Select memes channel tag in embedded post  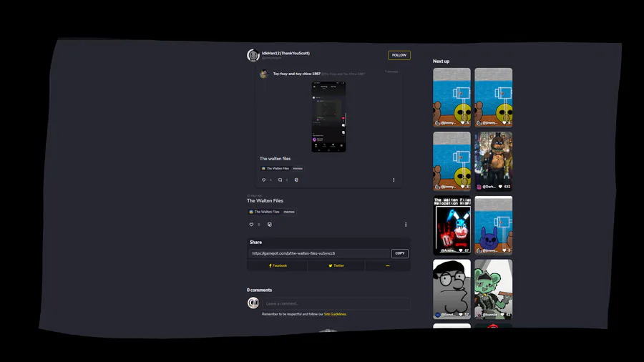coord(298,168)
